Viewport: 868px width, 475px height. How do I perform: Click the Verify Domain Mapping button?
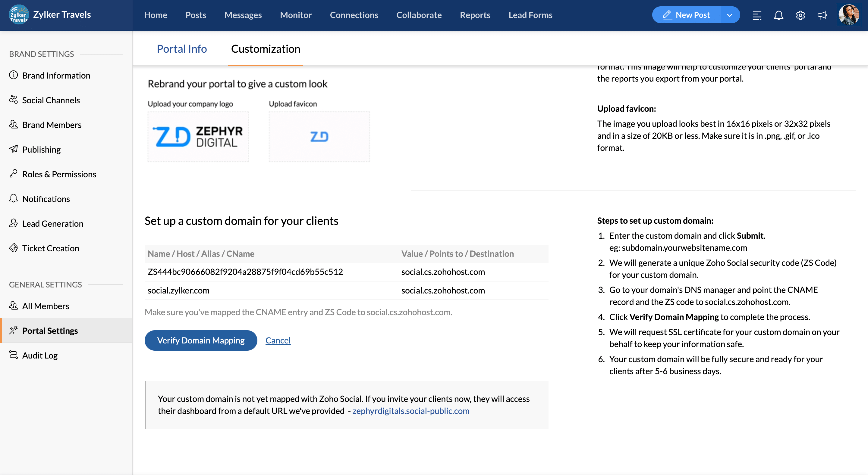[201, 340]
